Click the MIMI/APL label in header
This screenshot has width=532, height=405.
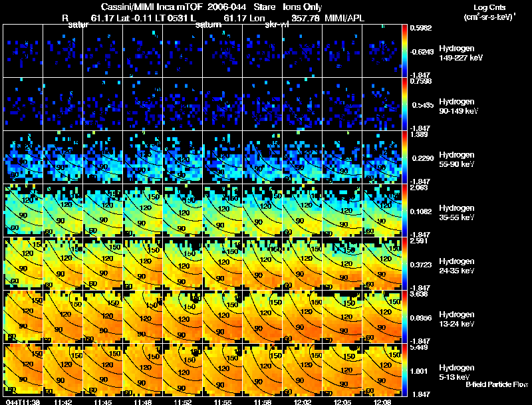tap(344, 18)
